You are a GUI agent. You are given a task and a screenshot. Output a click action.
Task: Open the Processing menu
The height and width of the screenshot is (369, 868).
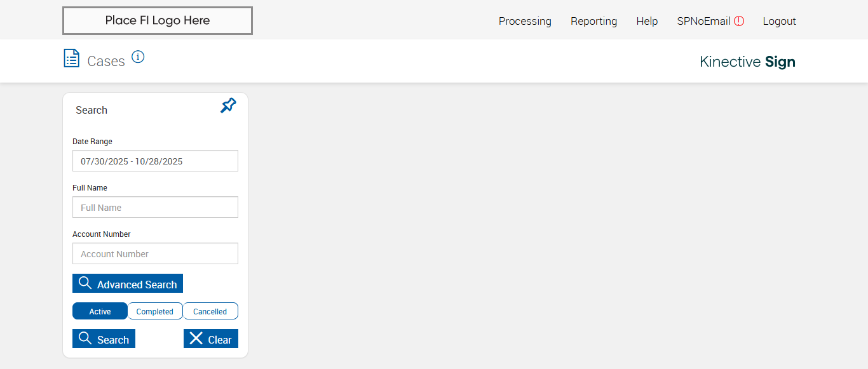525,21
